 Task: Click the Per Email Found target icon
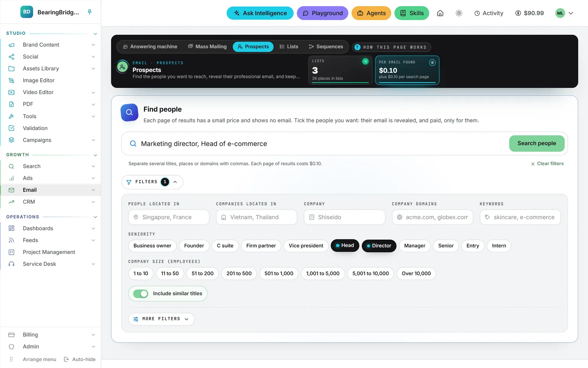[432, 62]
